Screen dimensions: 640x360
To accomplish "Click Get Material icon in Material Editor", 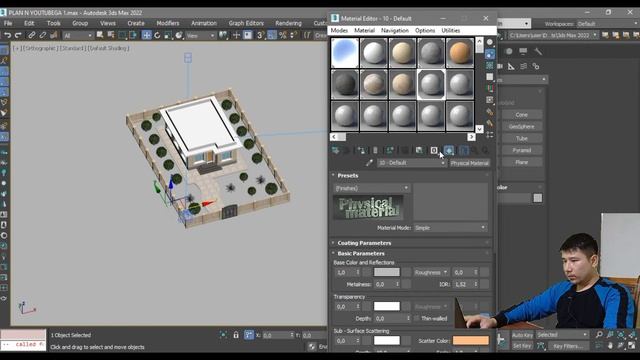I will click(x=336, y=151).
